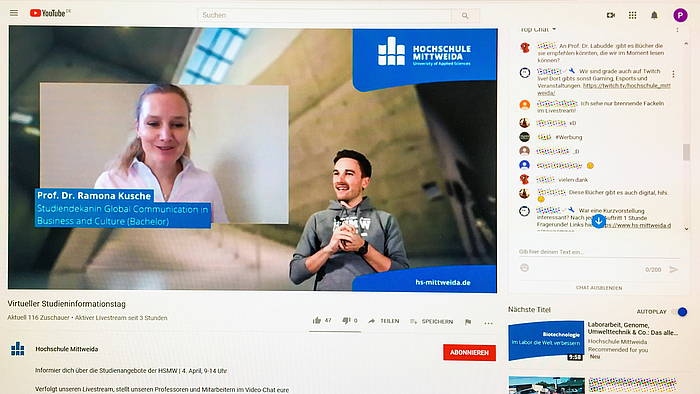Open the purple P account avatar
The height and width of the screenshot is (394, 700).
coord(680,15)
